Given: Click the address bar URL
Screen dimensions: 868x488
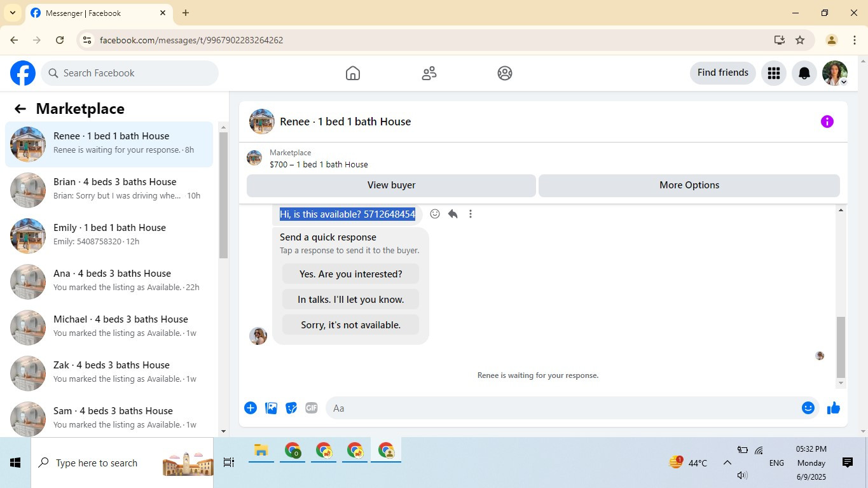Looking at the screenshot, I should pos(191,40).
